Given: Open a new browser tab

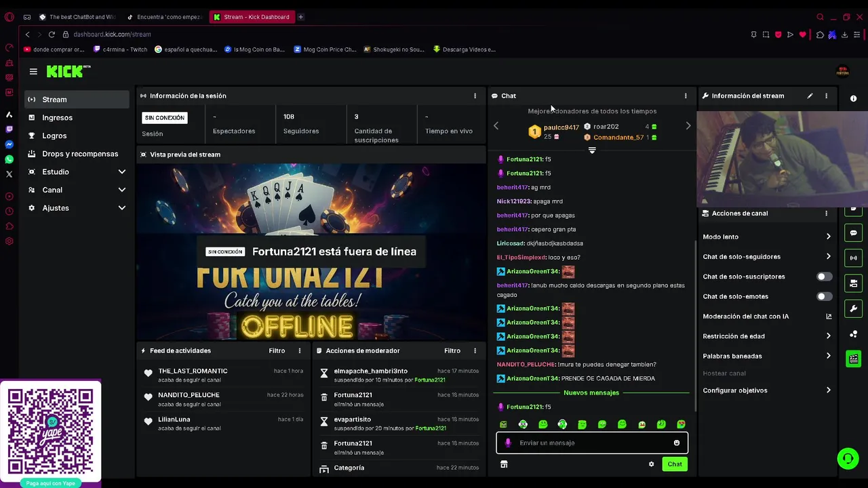Looking at the screenshot, I should point(300,17).
